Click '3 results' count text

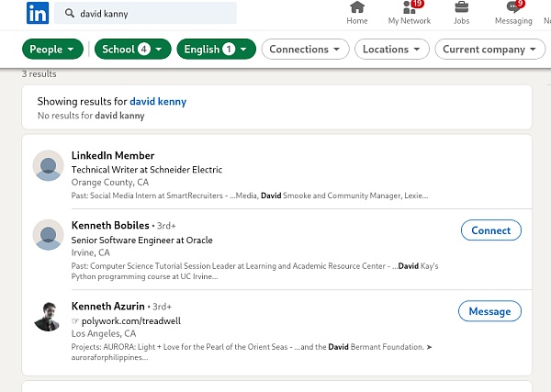tap(39, 74)
